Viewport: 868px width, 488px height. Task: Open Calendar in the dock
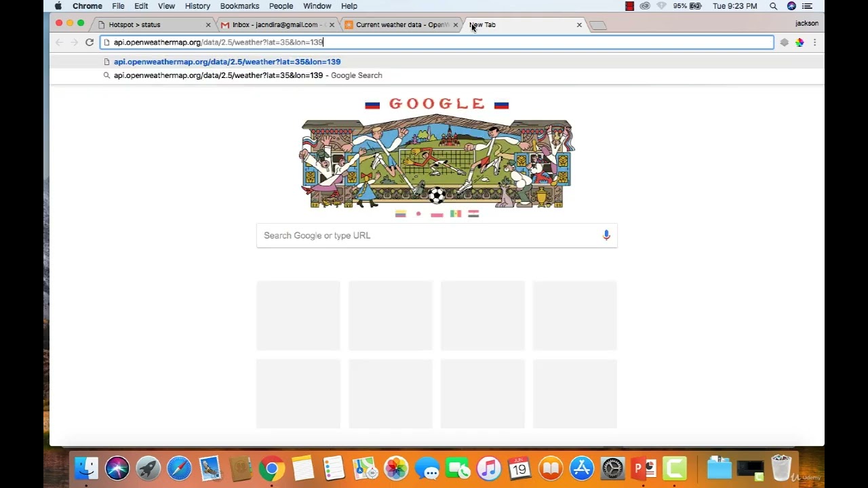coord(519,468)
